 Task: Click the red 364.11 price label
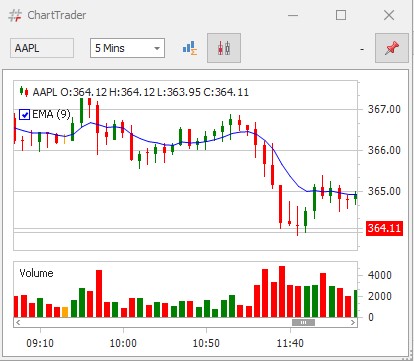[x=384, y=228]
